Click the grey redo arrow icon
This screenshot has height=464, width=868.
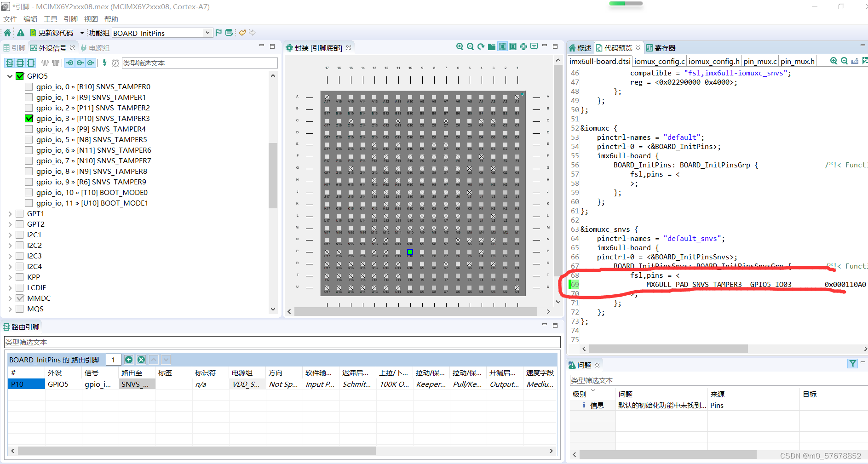(252, 33)
